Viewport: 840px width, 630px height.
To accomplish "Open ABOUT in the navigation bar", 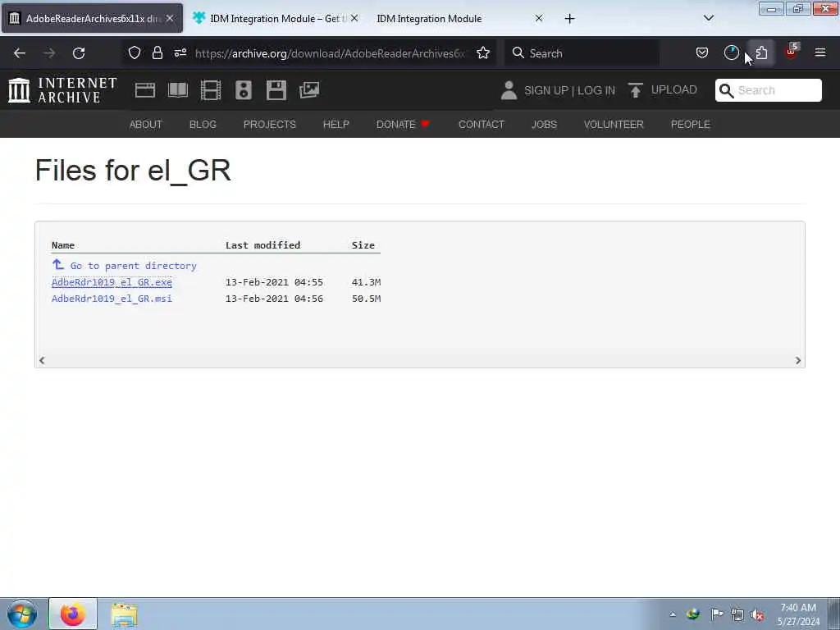I will pos(146,125).
